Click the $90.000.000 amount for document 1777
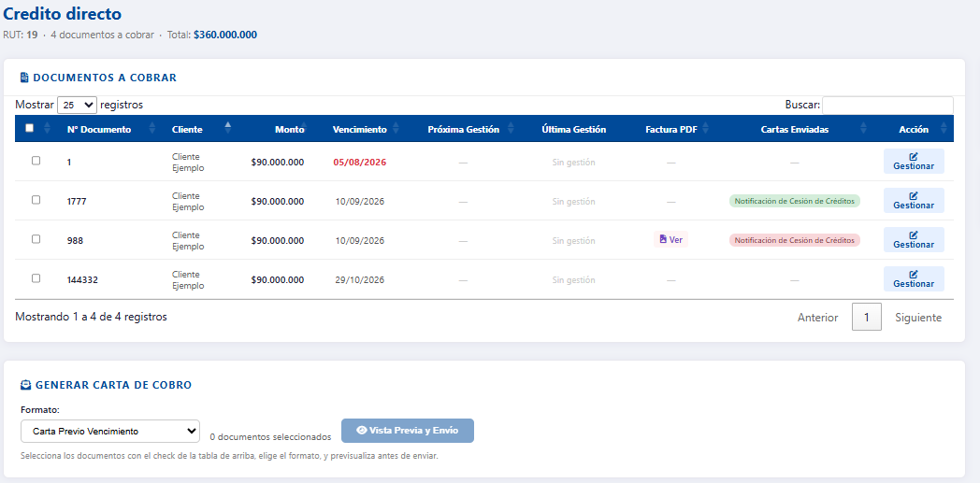The image size is (980, 483). (278, 202)
